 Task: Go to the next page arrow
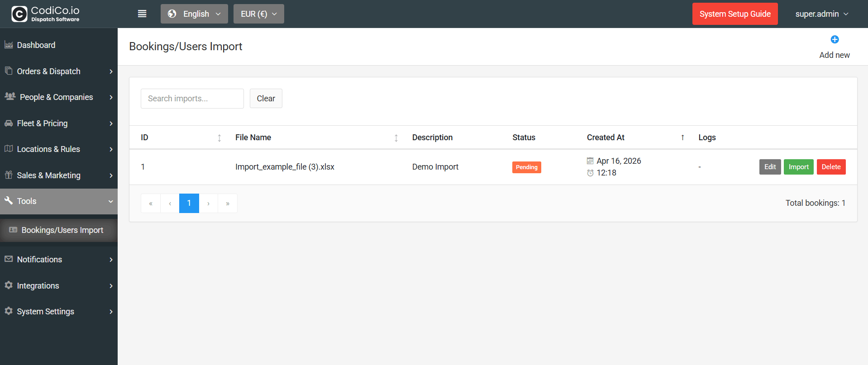(209, 204)
